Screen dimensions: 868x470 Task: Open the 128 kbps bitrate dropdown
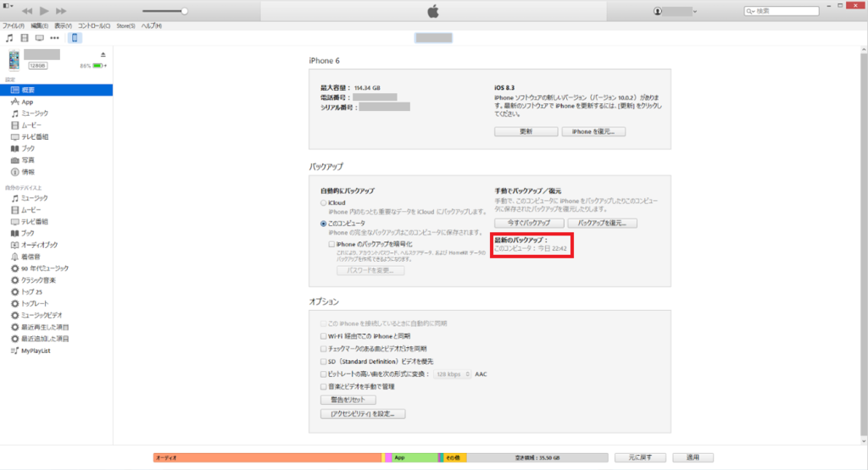pyautogui.click(x=453, y=374)
